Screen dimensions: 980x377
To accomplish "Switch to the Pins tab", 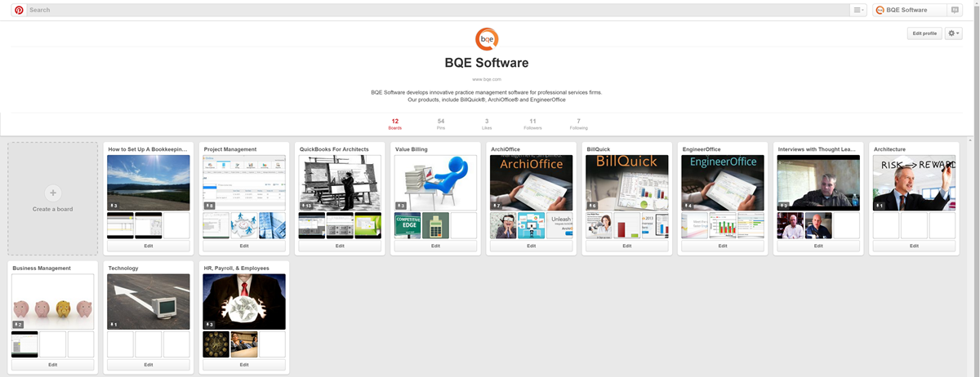I will point(441,124).
